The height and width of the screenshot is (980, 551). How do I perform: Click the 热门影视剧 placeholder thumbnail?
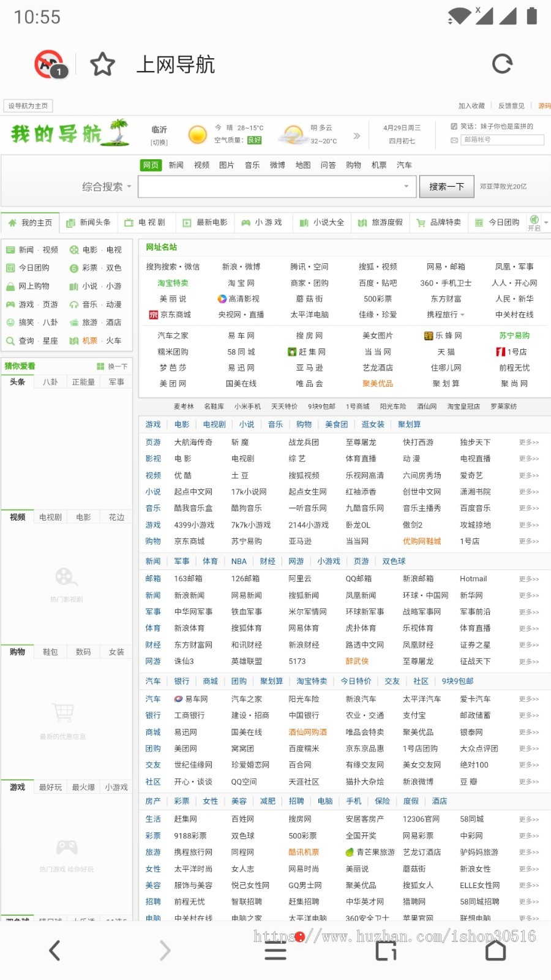[x=67, y=584]
